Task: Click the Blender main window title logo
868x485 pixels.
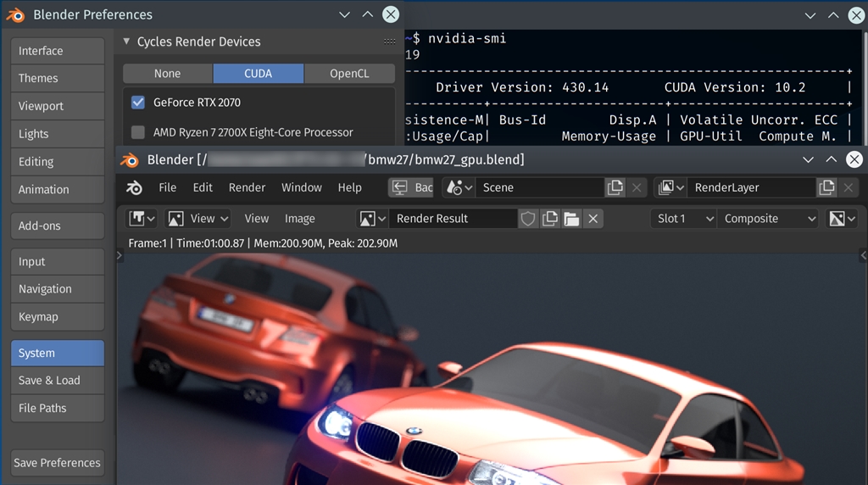Action: (x=130, y=160)
